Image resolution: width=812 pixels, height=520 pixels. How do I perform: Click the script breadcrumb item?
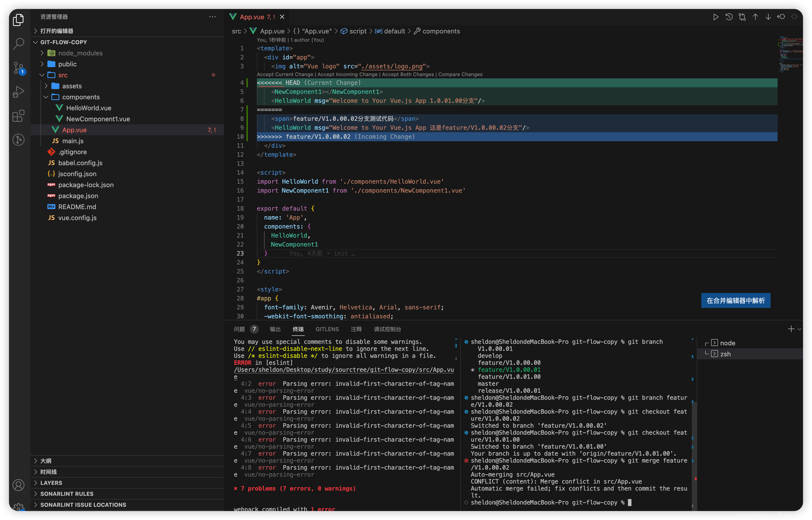pyautogui.click(x=353, y=31)
